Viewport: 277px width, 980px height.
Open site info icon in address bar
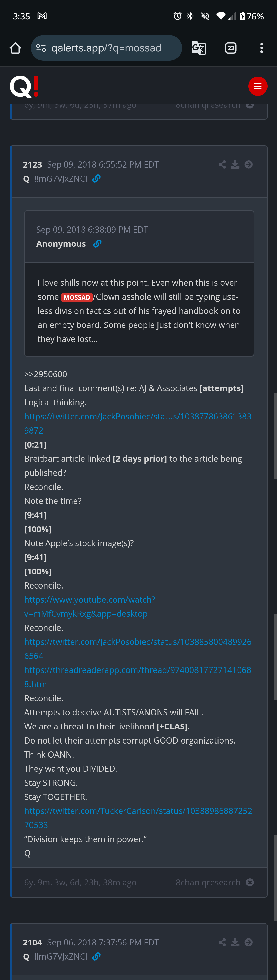pos(41,48)
